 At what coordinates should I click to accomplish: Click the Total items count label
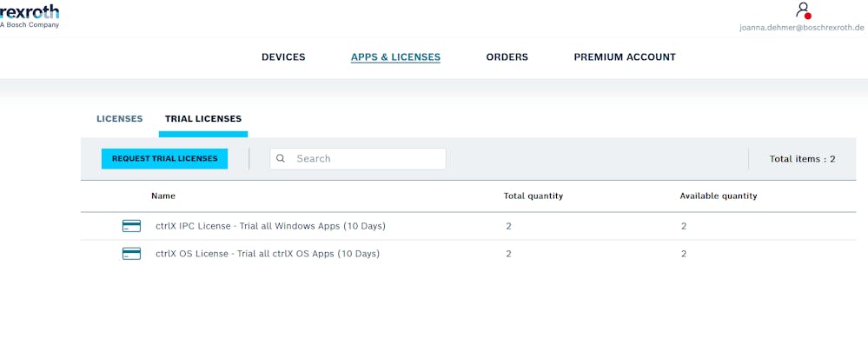click(802, 159)
